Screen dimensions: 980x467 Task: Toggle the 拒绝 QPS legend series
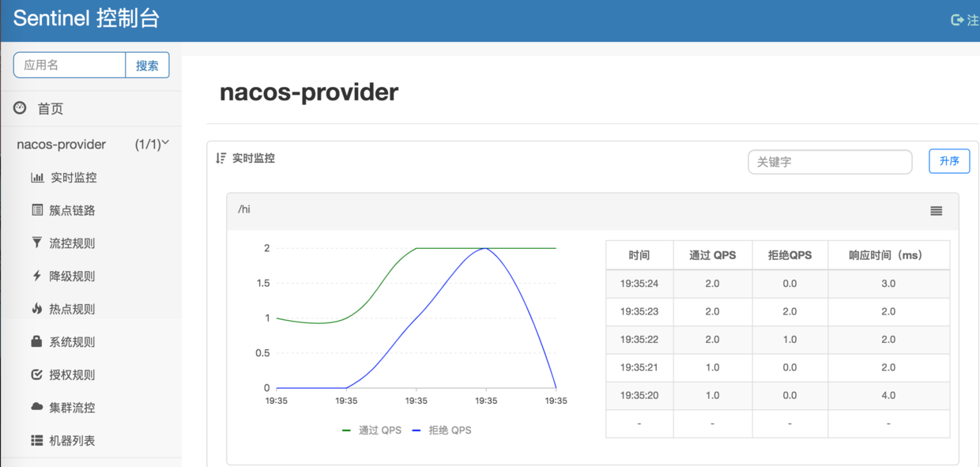[x=442, y=431]
